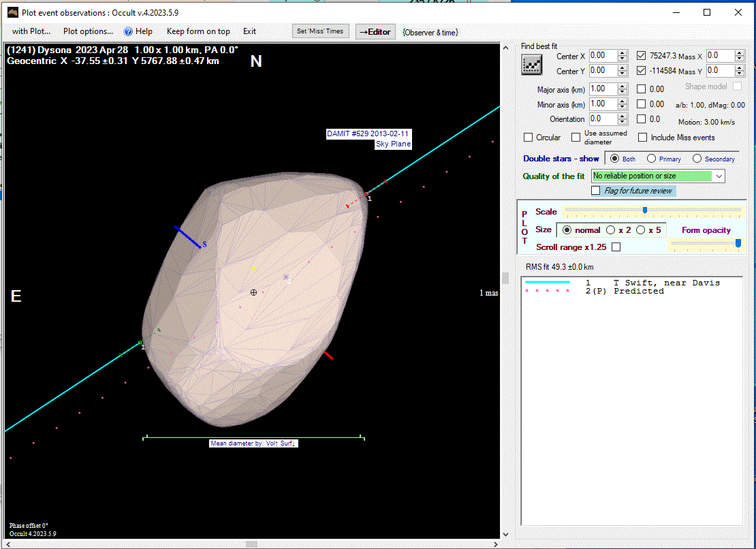The image size is (756, 549).
Task: Open the with Plot... menu
Action: click(x=31, y=31)
